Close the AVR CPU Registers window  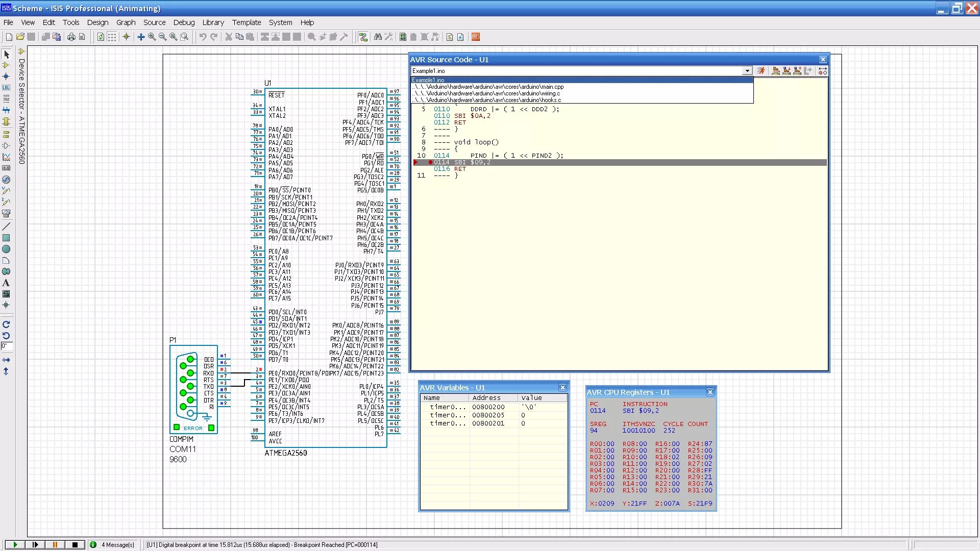(x=710, y=392)
